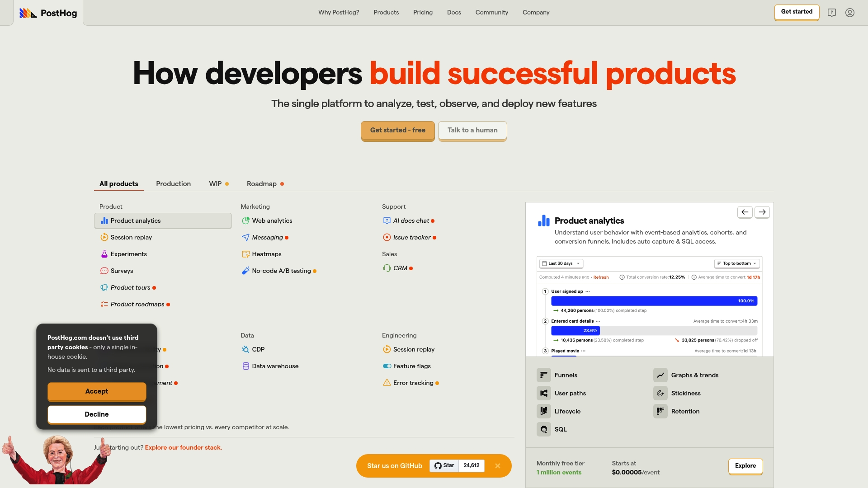Select the Surveys icon

point(104,271)
